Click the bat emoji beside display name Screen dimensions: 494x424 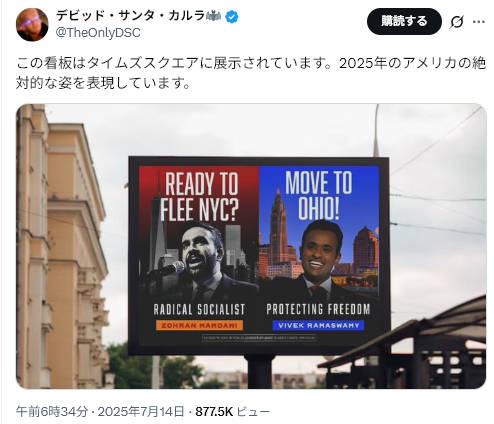click(x=214, y=16)
